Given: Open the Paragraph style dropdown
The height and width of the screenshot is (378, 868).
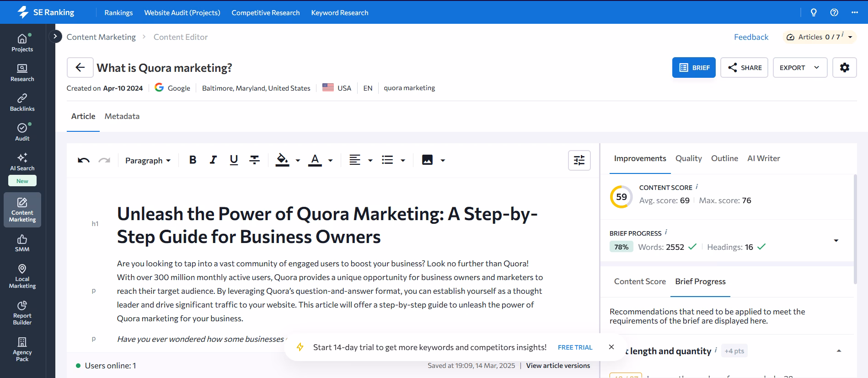Looking at the screenshot, I should 148,161.
